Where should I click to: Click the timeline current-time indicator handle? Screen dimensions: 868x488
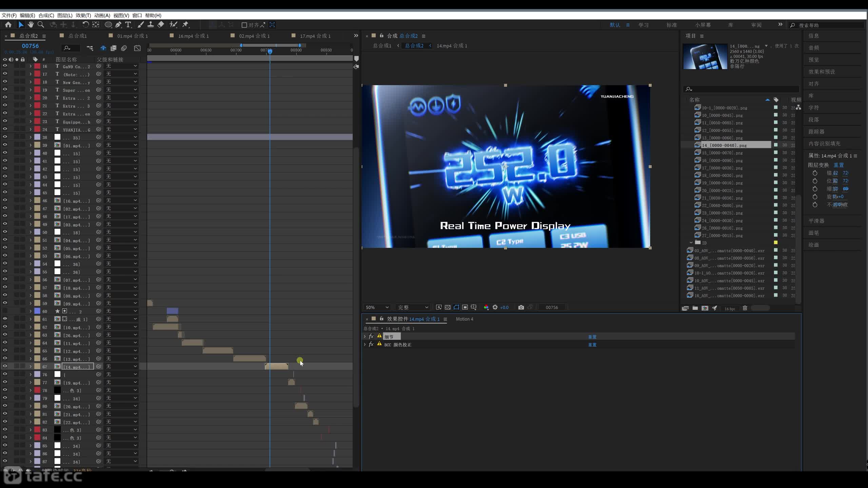pos(270,52)
